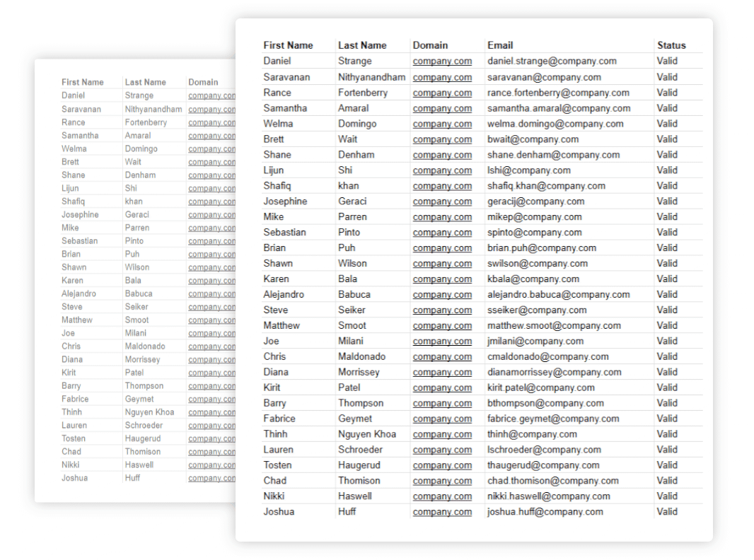Open the company.com link in Daniel Strange's front-table row
Image resolution: width=754 pixels, height=560 pixels.
442,62
